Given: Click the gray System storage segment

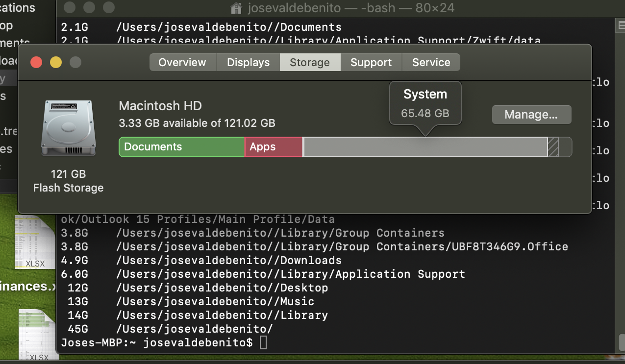Looking at the screenshot, I should coord(425,147).
